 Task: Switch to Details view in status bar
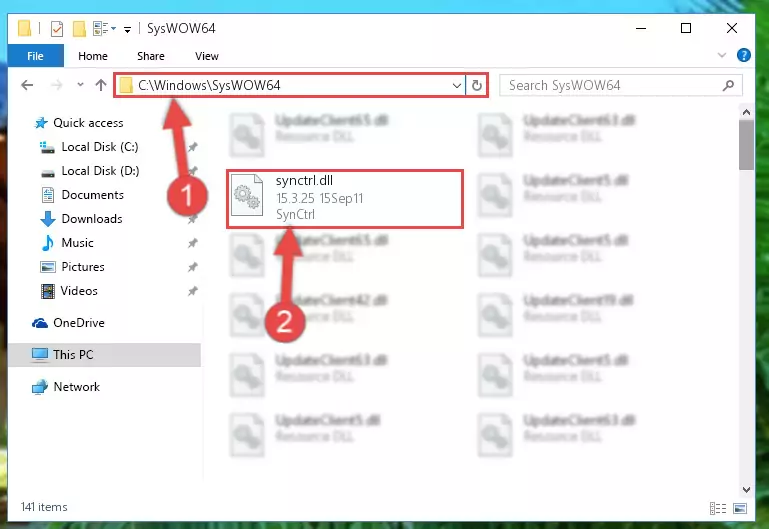(x=718, y=508)
